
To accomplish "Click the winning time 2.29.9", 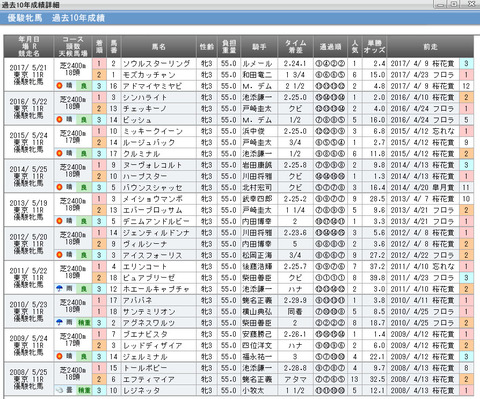I will [295, 300].
